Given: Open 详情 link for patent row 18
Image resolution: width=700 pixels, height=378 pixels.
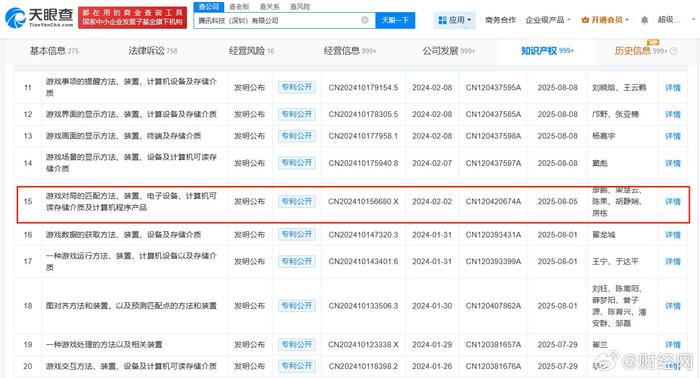Looking at the screenshot, I should [x=673, y=306].
